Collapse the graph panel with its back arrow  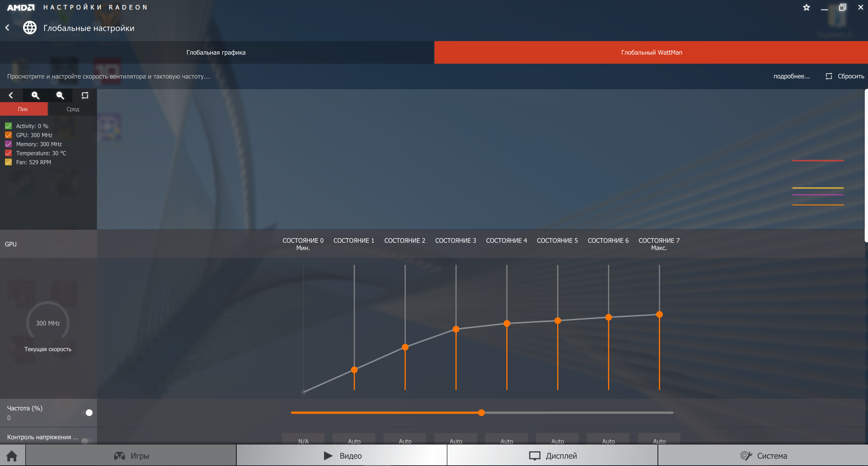[x=11, y=95]
